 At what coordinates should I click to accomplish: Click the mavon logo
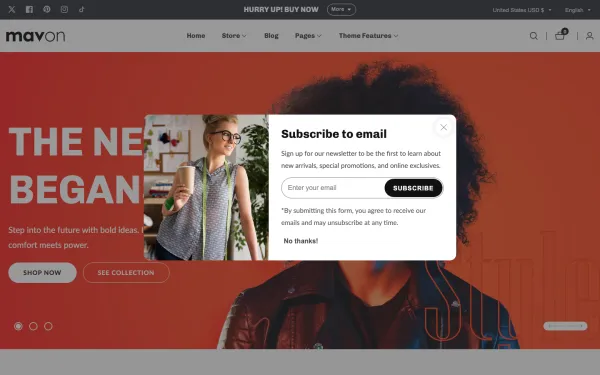coord(36,36)
